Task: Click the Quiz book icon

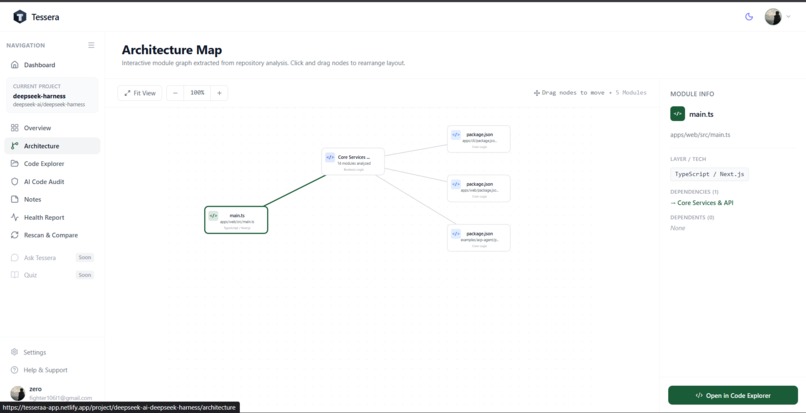Action: click(x=14, y=275)
